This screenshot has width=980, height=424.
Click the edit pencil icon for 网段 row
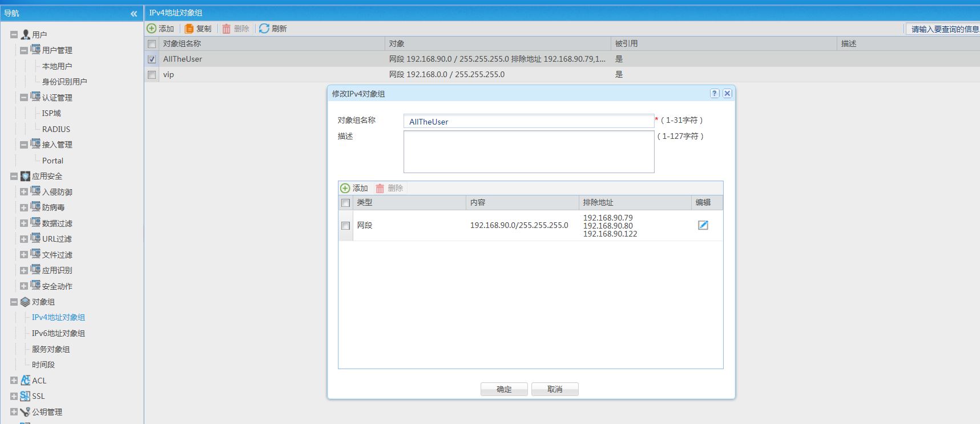click(703, 225)
